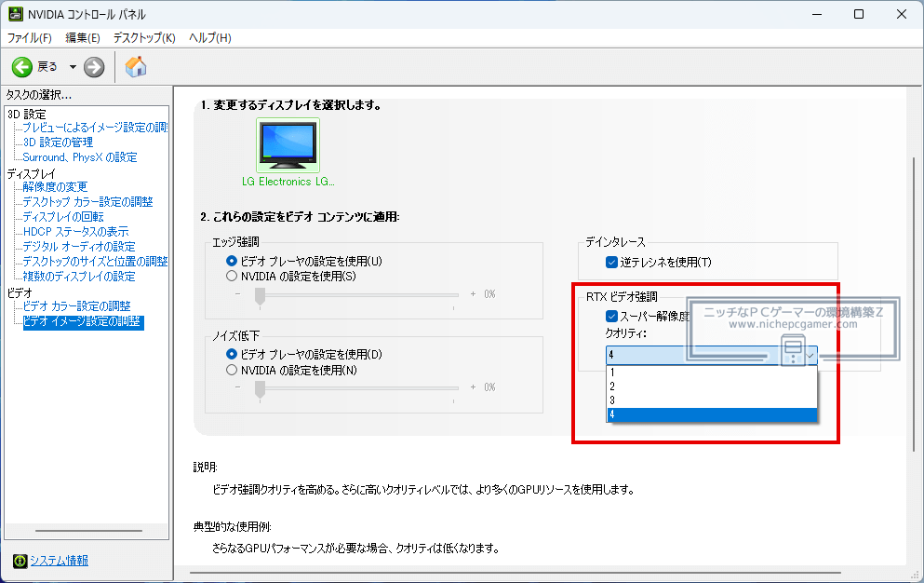
Task: Select エッジ強調 ビデオ プレーヤの設定を使用(U) radio
Action: point(232,261)
